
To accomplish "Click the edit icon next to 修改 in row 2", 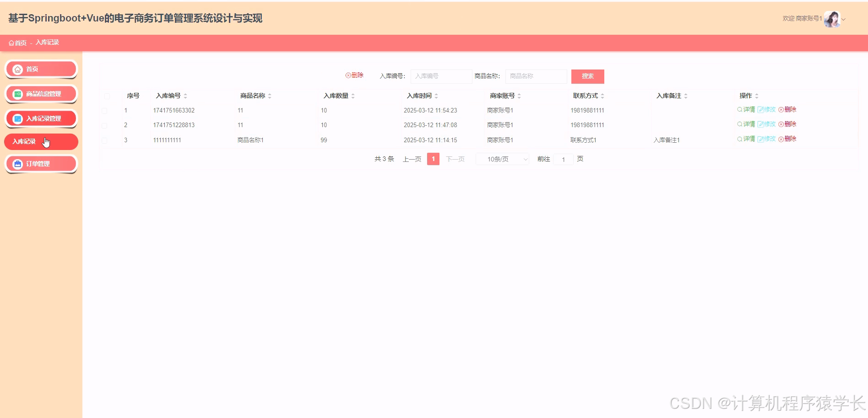I will 761,123.
